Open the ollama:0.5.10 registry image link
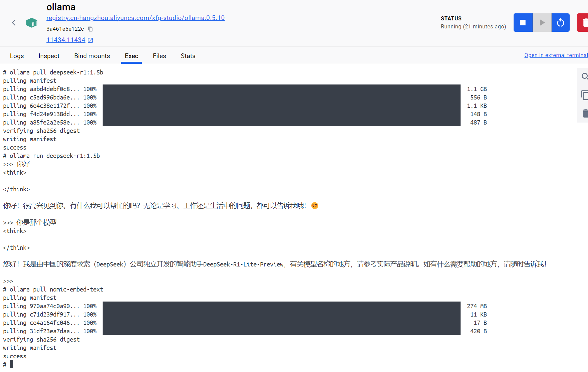This screenshot has width=588, height=372. [x=135, y=18]
